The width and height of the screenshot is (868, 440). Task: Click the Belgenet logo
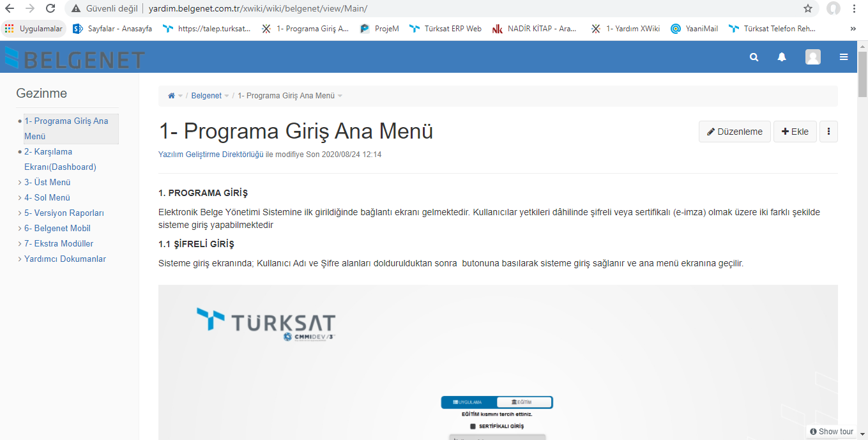(75, 58)
